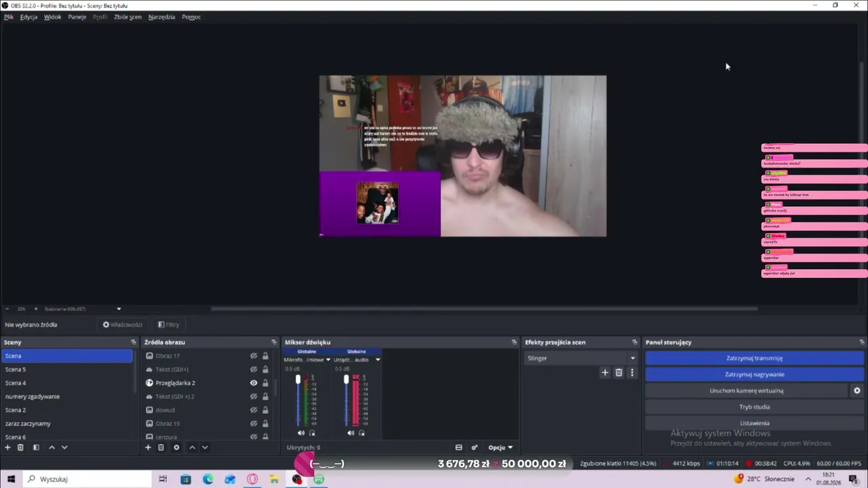868x488 pixels.
Task: Show the Tekst (GDI+) source
Action: pyautogui.click(x=254, y=369)
